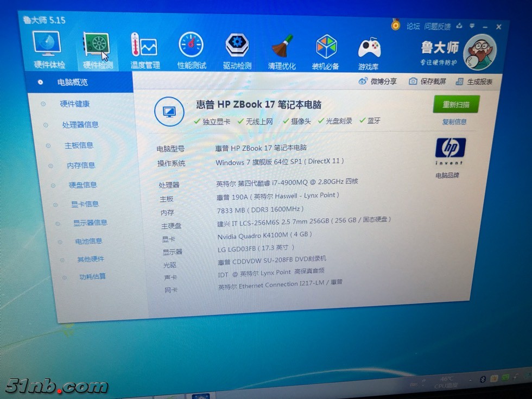
Task: Switch to 显卡信息 in the sidebar
Action: (x=85, y=204)
